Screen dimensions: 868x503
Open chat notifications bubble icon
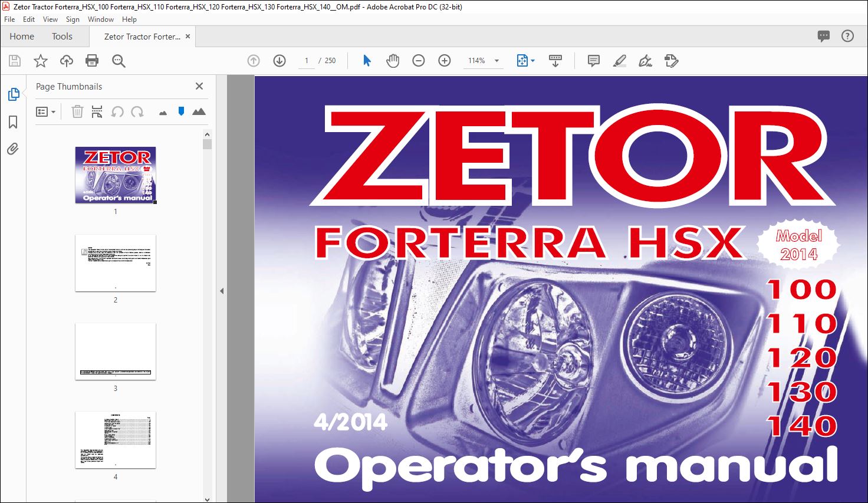[x=824, y=36]
